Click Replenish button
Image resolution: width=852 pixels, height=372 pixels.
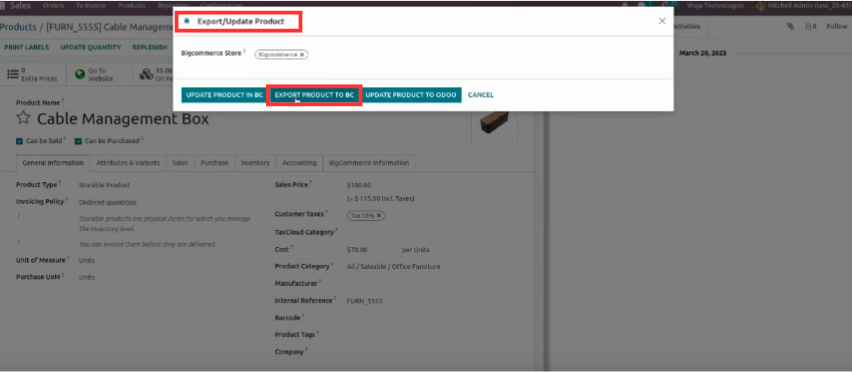pyautogui.click(x=150, y=48)
